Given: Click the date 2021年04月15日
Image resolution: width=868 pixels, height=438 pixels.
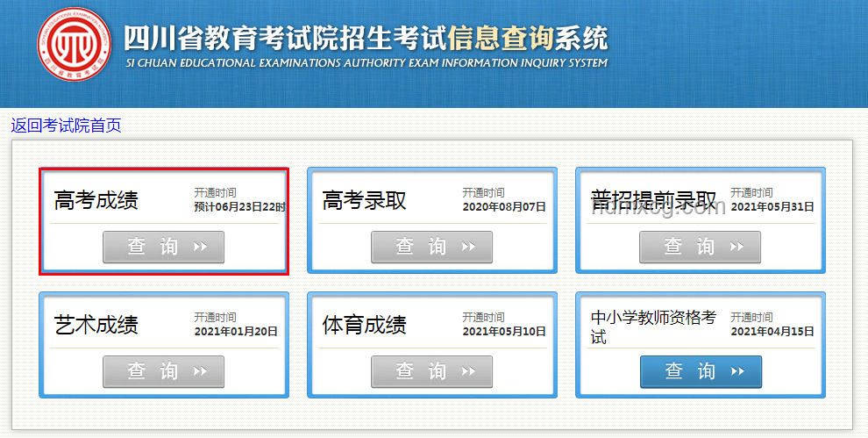Looking at the screenshot, I should point(772,332).
